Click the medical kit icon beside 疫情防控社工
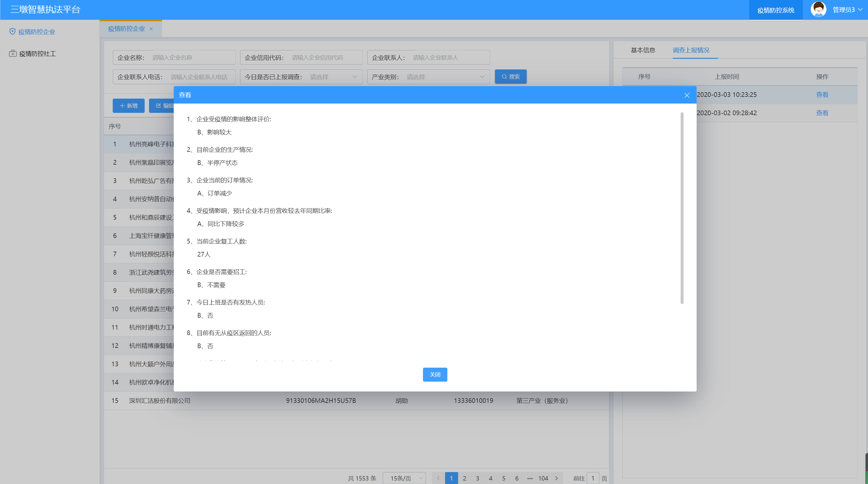This screenshot has height=484, width=868. [12, 53]
